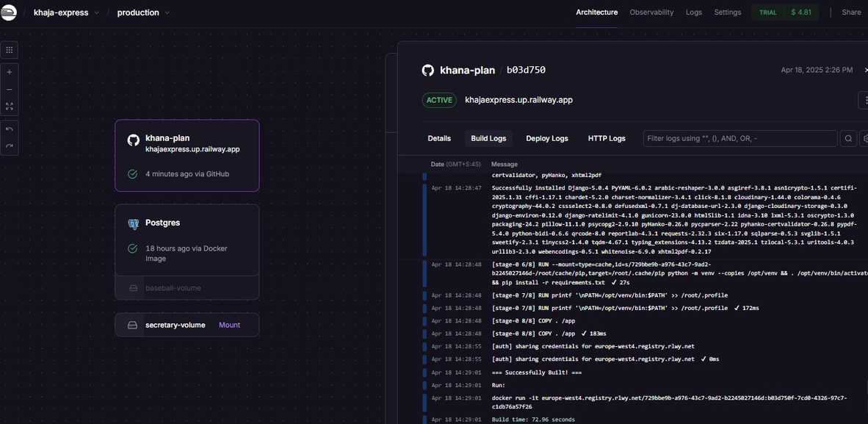868x424 pixels.
Task: Click the Share button
Action: [851, 12]
